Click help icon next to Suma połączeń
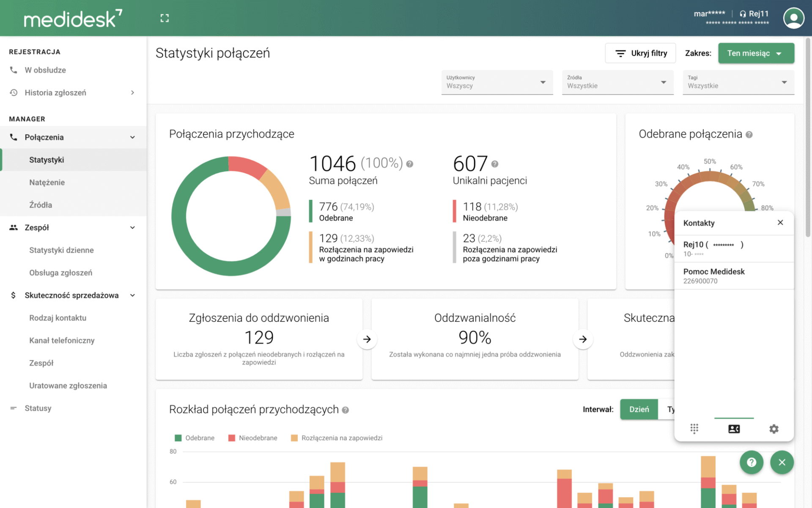812x508 pixels. [409, 164]
